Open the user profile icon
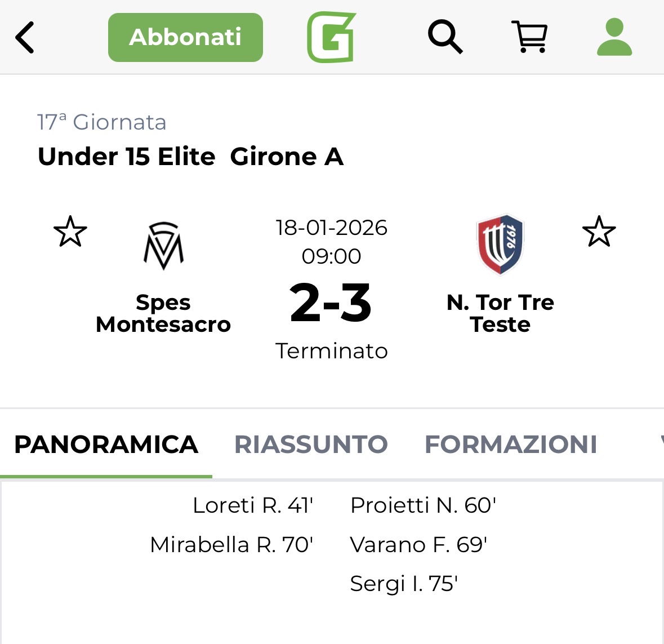Viewport: 664px width, 644px height. pyautogui.click(x=614, y=37)
